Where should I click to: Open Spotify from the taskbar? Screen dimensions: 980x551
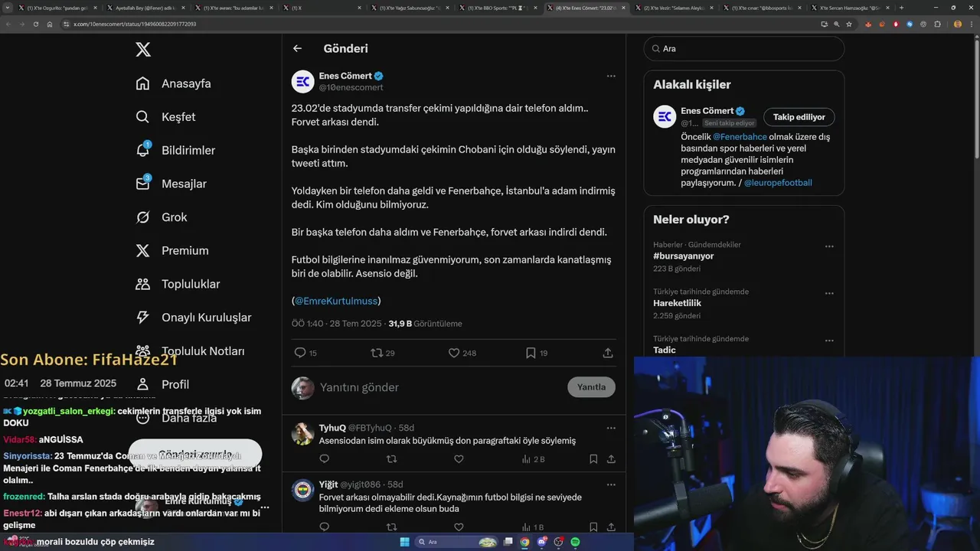575,542
